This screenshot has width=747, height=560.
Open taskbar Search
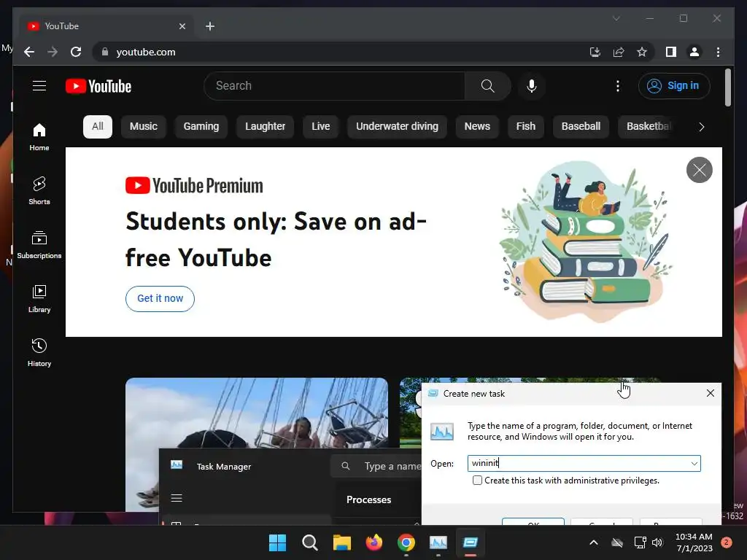click(x=309, y=542)
